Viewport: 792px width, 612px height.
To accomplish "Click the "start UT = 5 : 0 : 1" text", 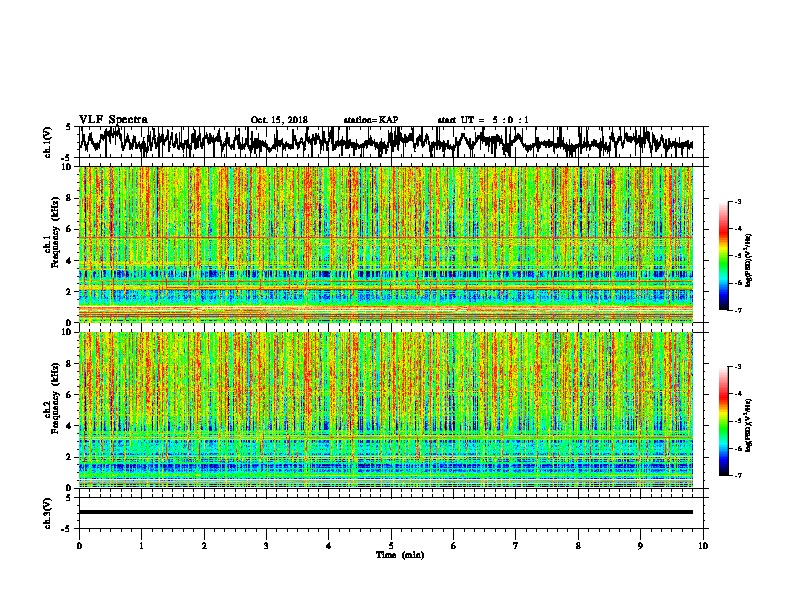I will [x=483, y=120].
